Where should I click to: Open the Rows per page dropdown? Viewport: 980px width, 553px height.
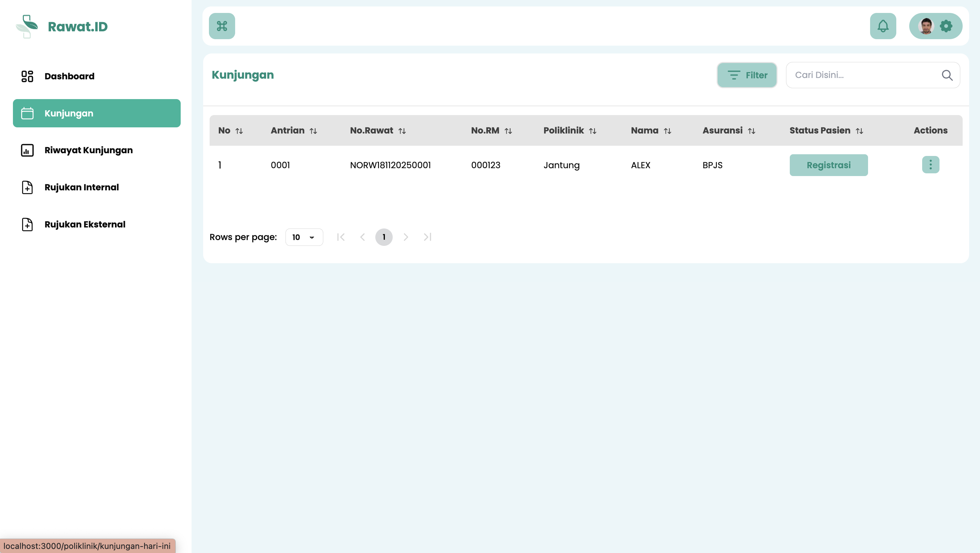click(304, 237)
